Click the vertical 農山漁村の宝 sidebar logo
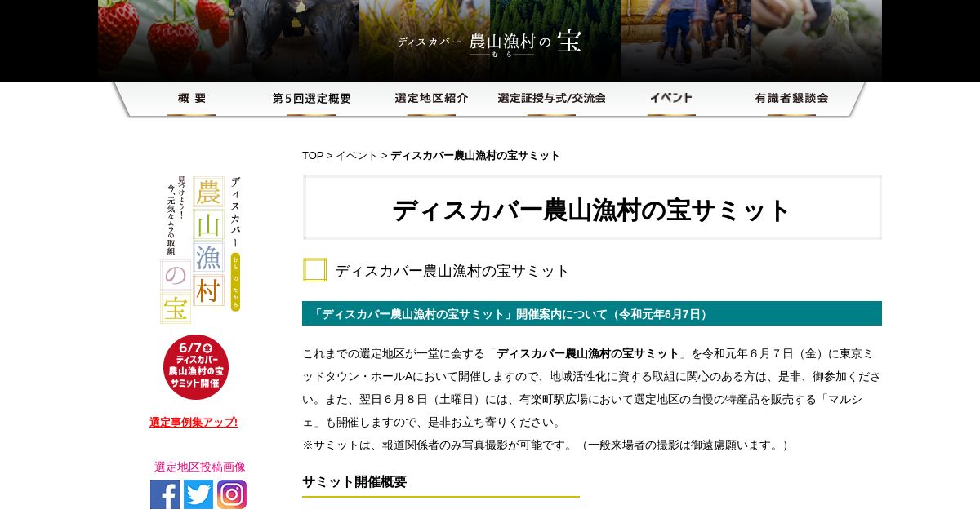This screenshot has height=514, width=980. [x=200, y=250]
